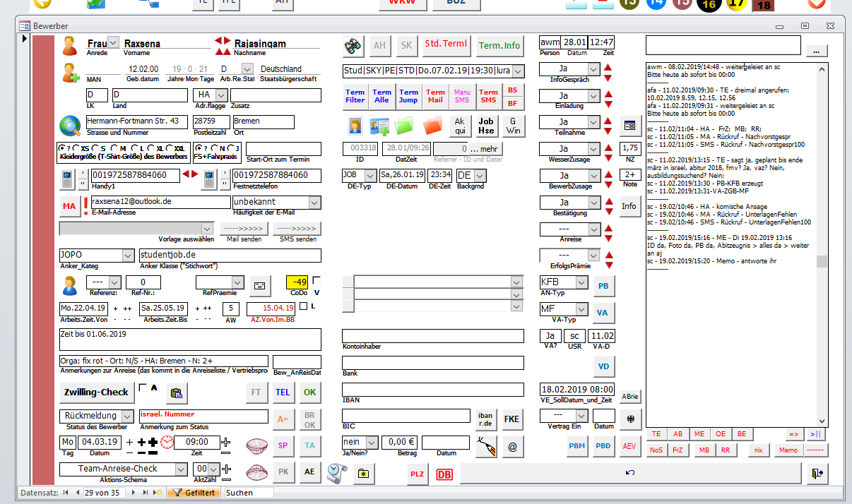Open the Anker_Kateg JOPO dropdown
The width and height of the screenshot is (852, 504).
(x=128, y=255)
